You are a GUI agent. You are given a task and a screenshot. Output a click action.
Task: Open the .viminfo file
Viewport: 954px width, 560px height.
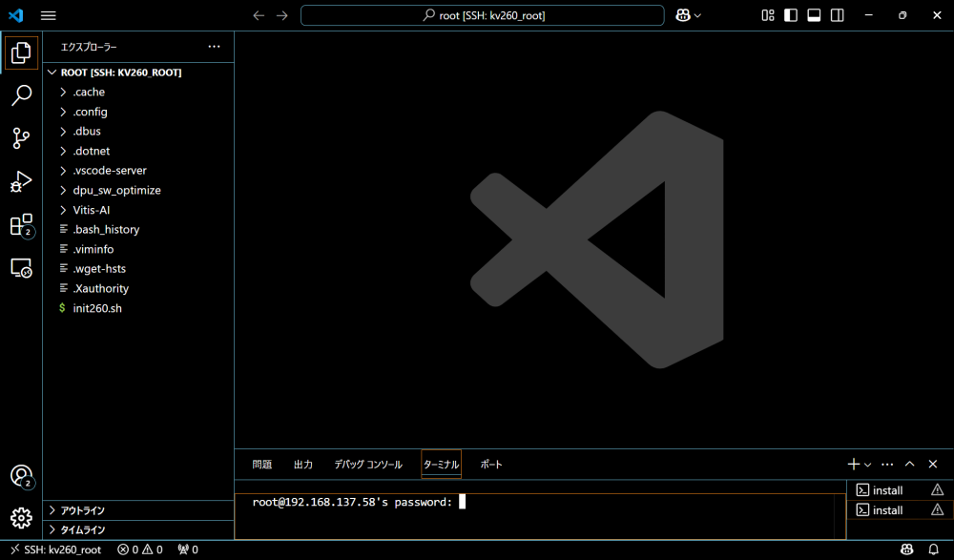[x=138, y=250]
